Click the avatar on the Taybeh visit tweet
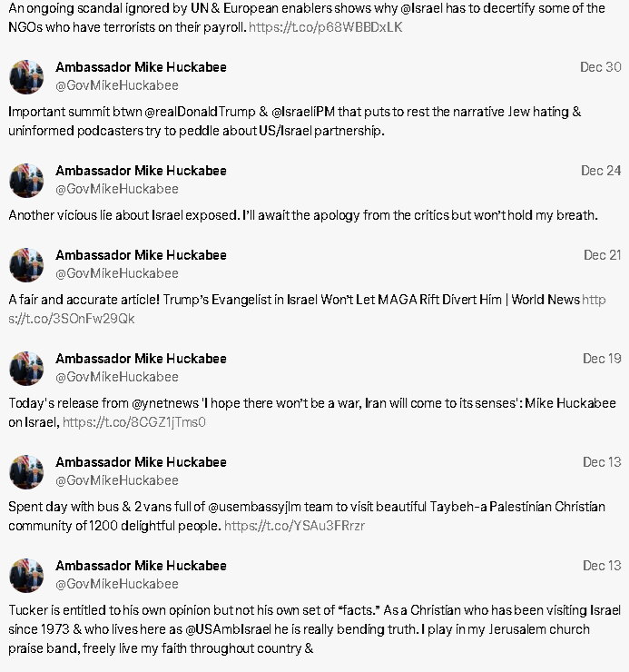The width and height of the screenshot is (629, 672). click(26, 472)
